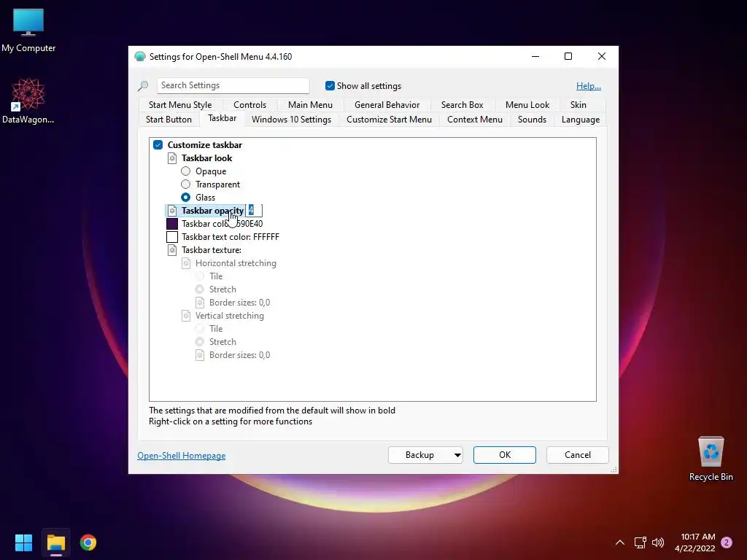The height and width of the screenshot is (560, 747).
Task: Open My Computer desktop icon
Action: pyautogui.click(x=28, y=30)
